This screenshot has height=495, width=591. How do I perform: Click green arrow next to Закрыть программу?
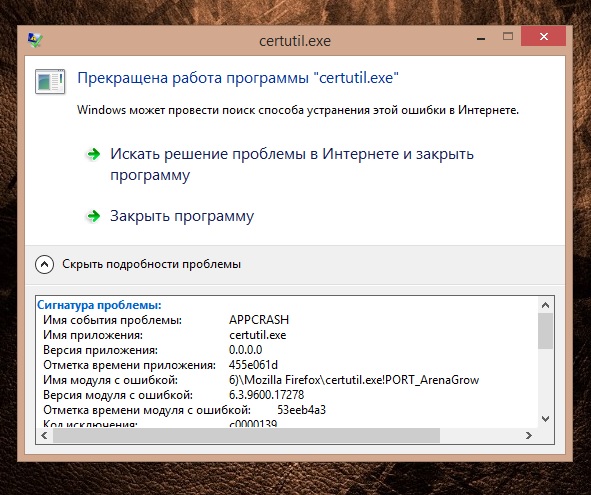point(93,216)
